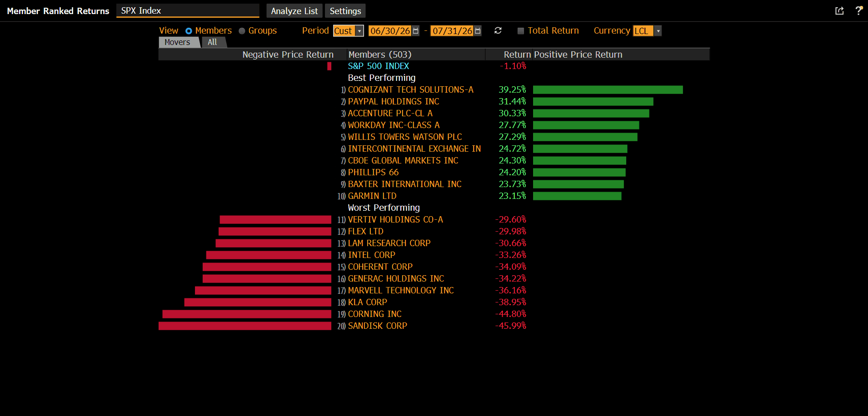Select WILLIS TOWERS WATSON PLC
This screenshot has width=868, height=416.
(x=405, y=137)
